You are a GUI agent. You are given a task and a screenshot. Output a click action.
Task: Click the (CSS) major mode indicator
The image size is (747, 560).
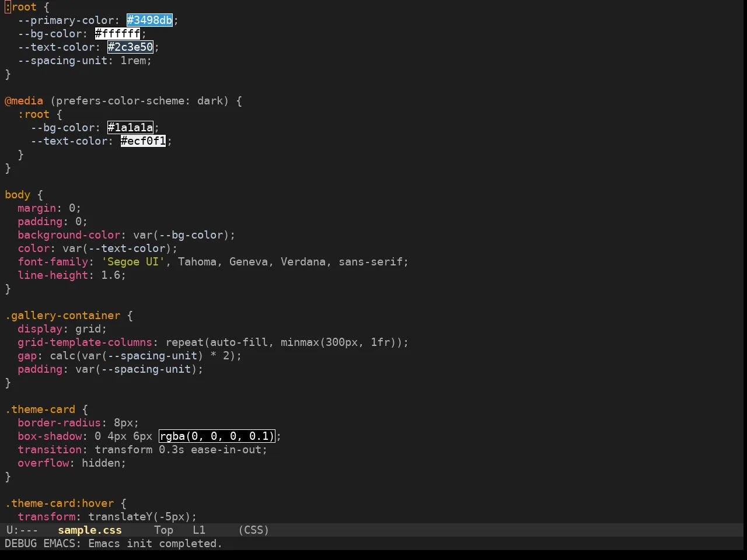(x=253, y=530)
